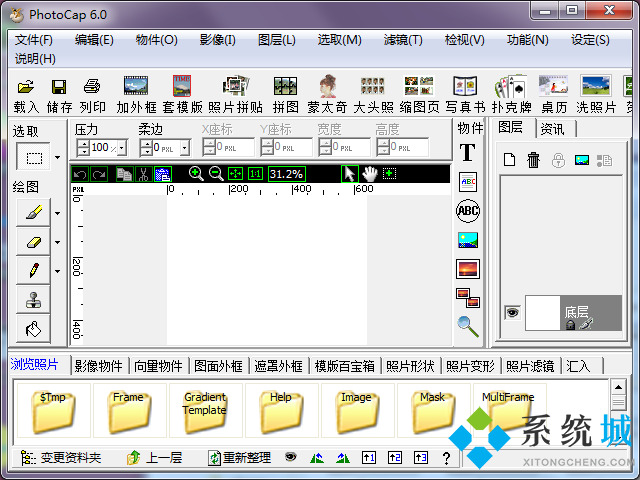This screenshot has width=640, height=480.
Task: Click the undo arrow on canvas toolbar
Action: (x=80, y=174)
